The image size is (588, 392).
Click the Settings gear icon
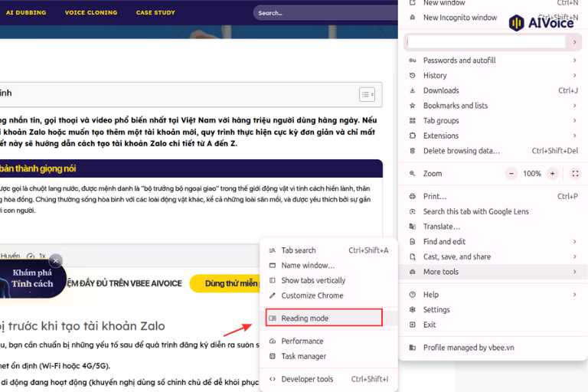pos(413,309)
